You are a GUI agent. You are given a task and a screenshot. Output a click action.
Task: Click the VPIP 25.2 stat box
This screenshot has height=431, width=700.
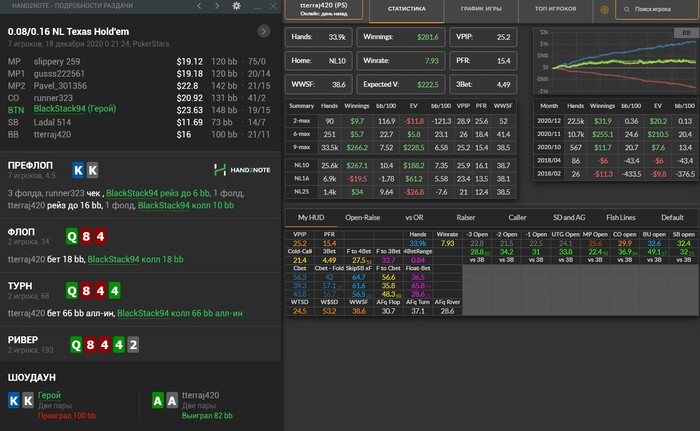tap(483, 37)
